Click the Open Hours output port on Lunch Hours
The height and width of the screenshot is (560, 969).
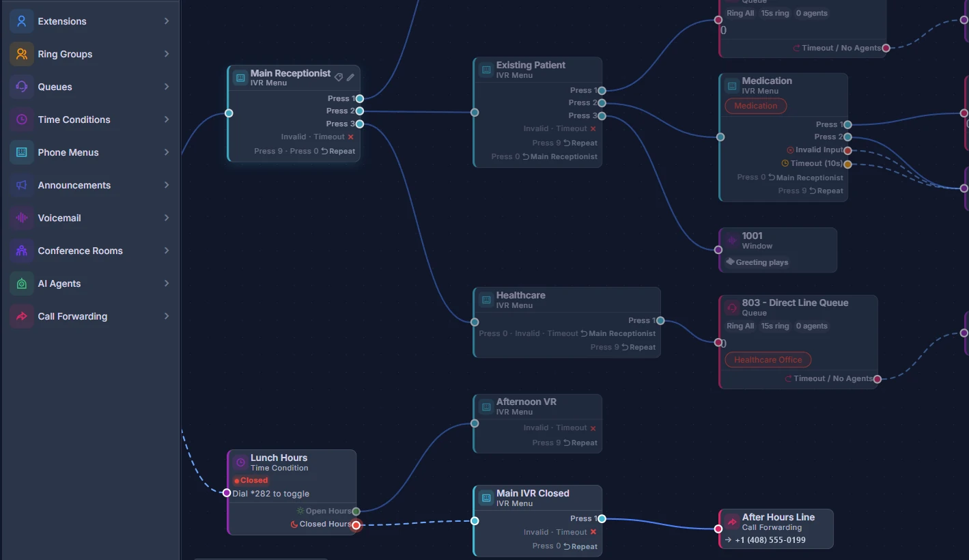pos(356,511)
